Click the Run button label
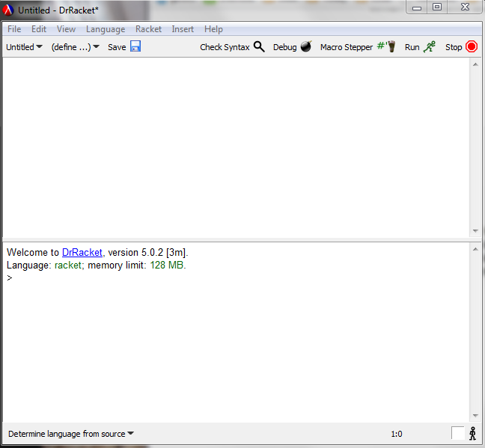 tap(412, 47)
